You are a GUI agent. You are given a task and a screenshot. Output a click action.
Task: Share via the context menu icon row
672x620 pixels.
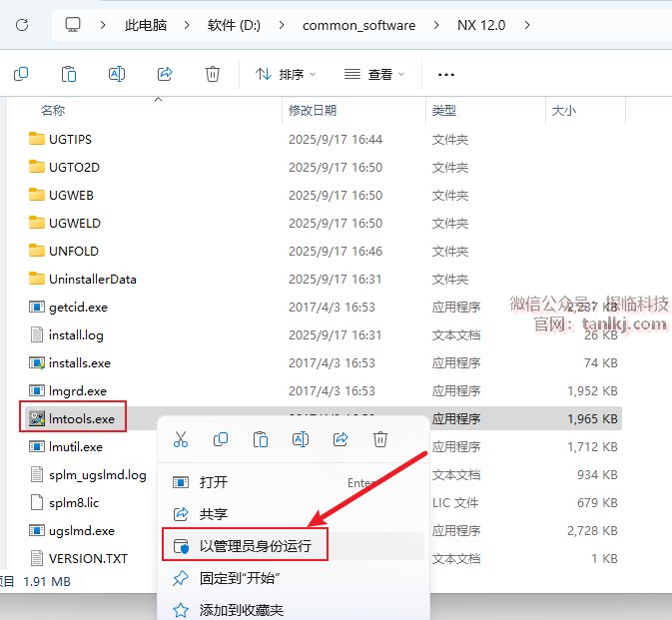tap(340, 439)
